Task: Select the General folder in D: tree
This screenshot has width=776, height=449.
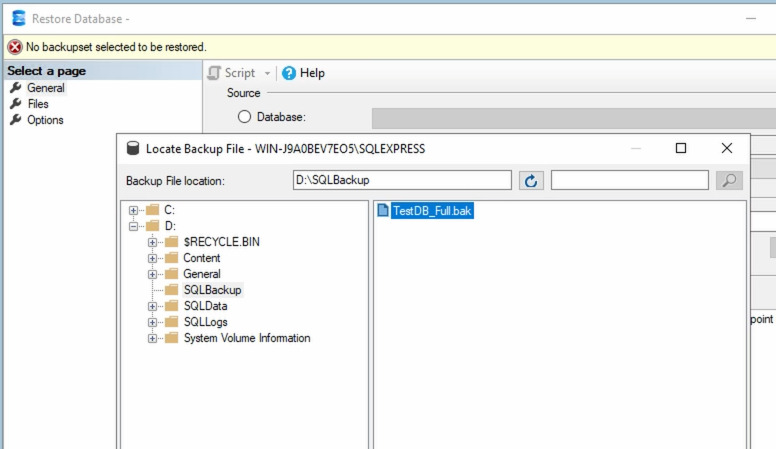Action: click(201, 274)
